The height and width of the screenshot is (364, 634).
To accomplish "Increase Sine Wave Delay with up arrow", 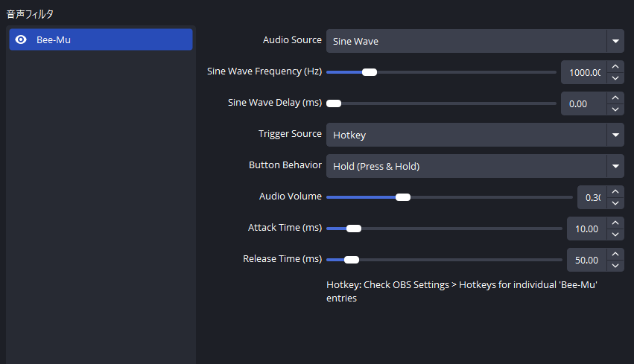I will click(x=615, y=98).
